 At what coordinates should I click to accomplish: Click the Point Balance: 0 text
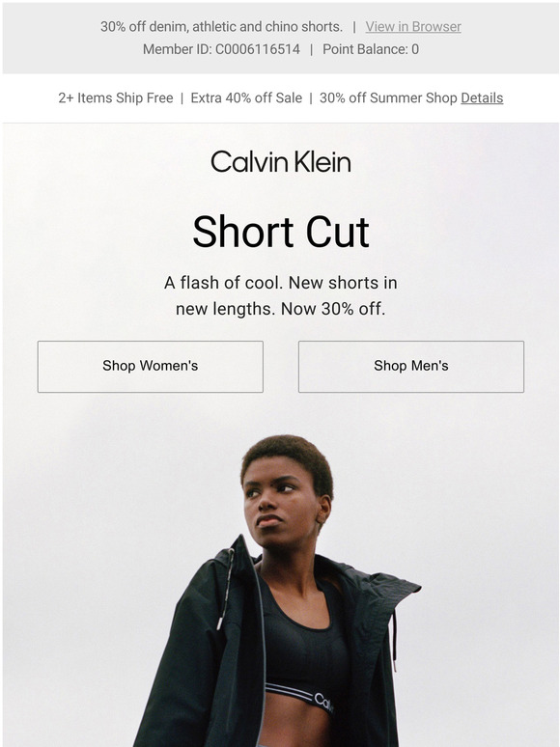click(371, 49)
